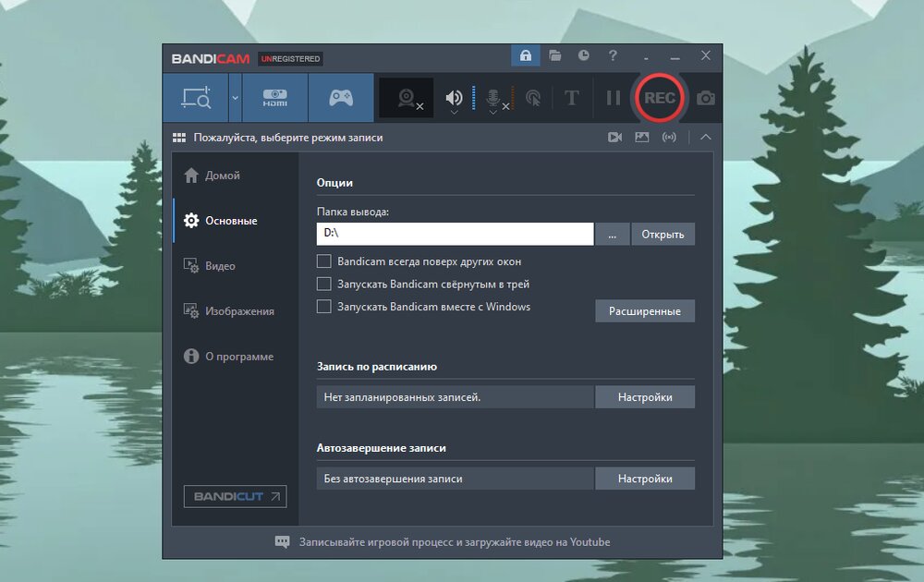
Task: Click 'Нет запланированных записей.' text
Action: pyautogui.click(x=402, y=397)
